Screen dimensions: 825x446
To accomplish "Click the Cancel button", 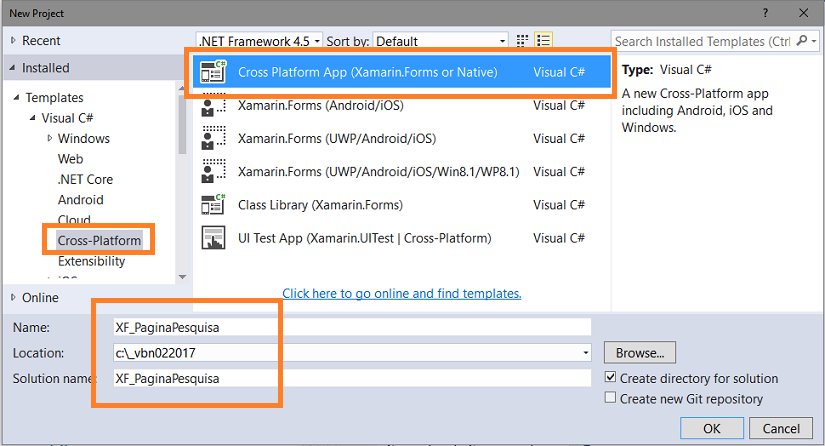I will coord(781,429).
